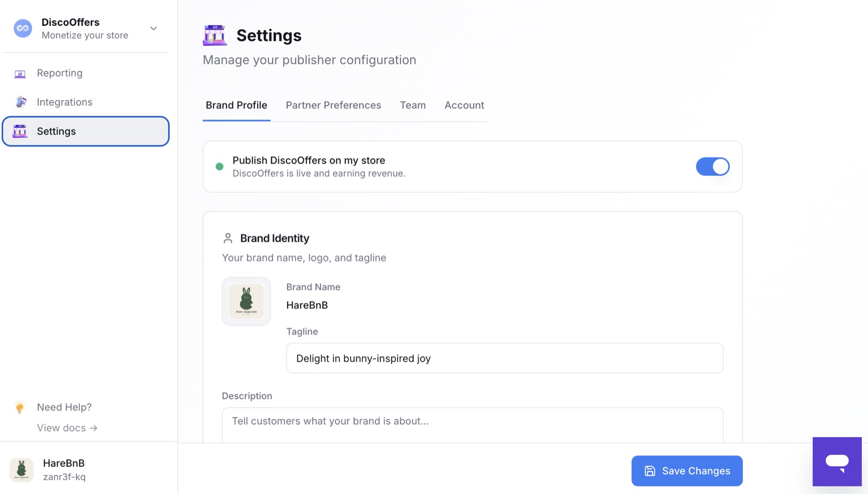Click 'DiscoOffers is live and earning revenue.' text
Image resolution: width=868 pixels, height=494 pixels.
[x=319, y=174]
